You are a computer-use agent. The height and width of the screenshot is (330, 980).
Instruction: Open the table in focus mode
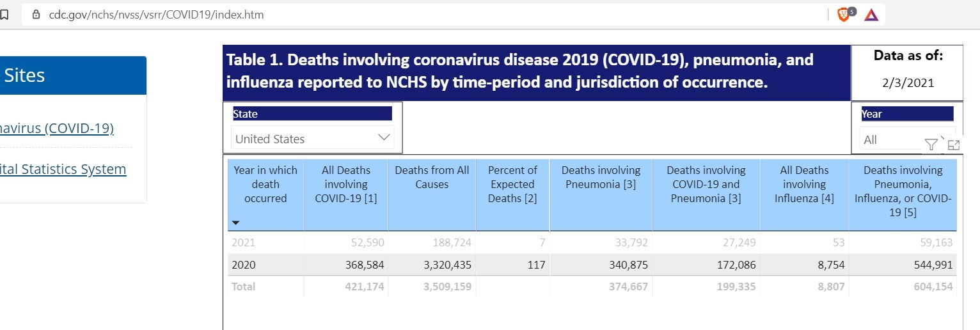click(953, 145)
